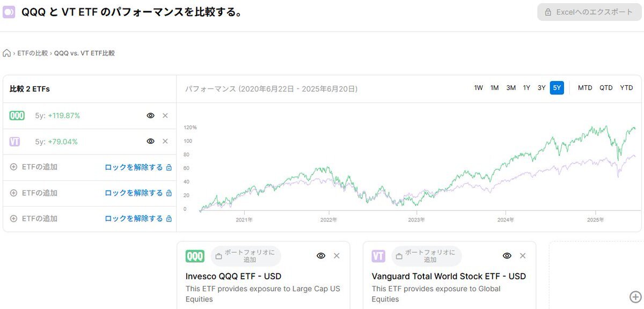644x309 pixels.
Task: Click the VT ticker badge in comparison list
Action: point(15,142)
